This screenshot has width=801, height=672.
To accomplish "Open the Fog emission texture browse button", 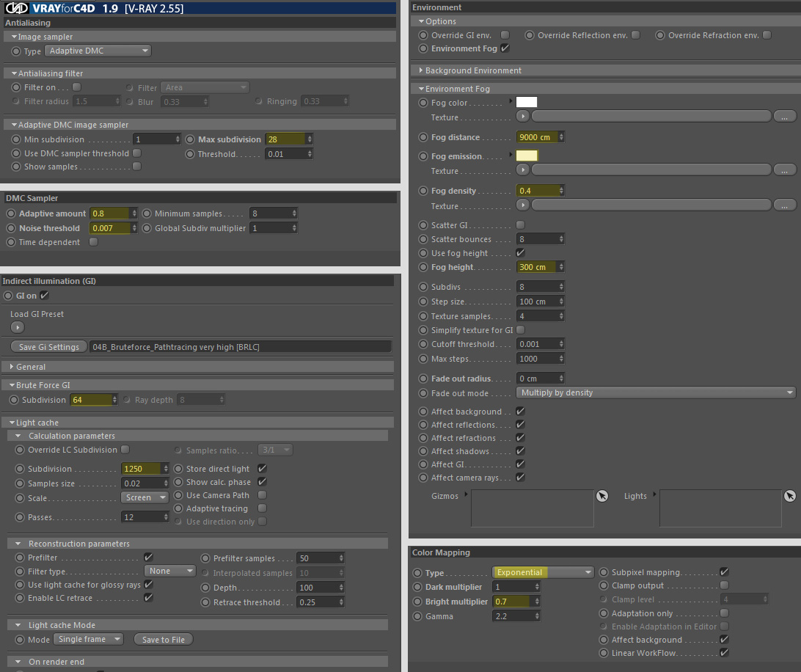I will pyautogui.click(x=785, y=170).
